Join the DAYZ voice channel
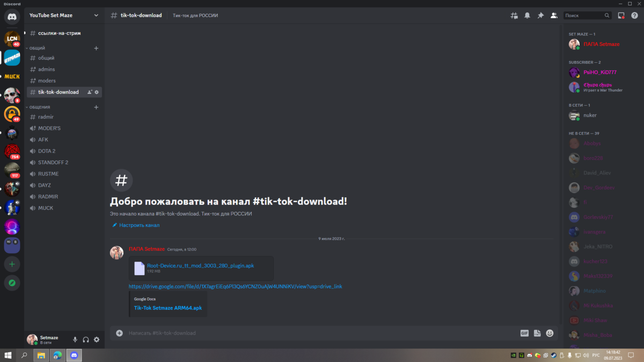Screen dimensions: 644x362 pyautogui.click(x=64, y=185)
